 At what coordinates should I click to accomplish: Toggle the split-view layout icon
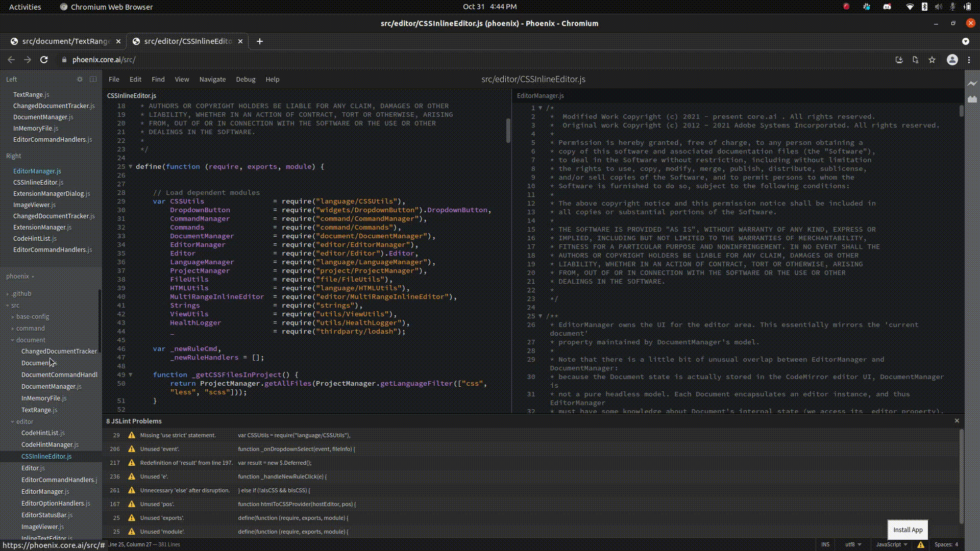click(x=93, y=80)
